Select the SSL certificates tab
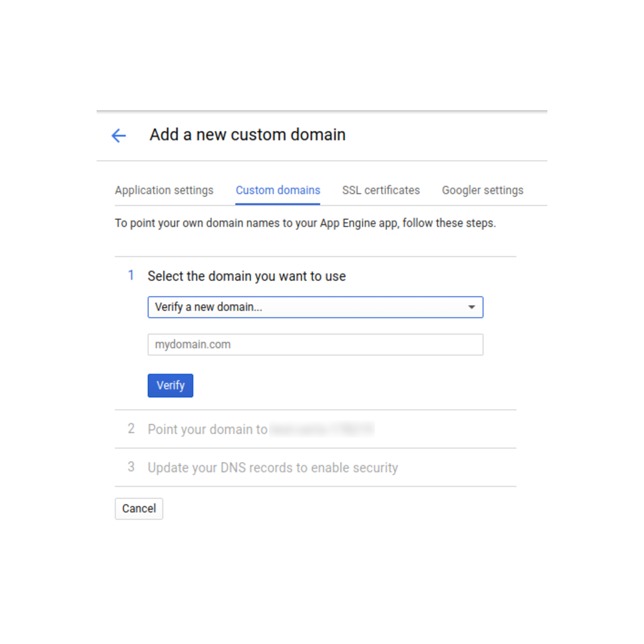This screenshot has height=644, width=644. click(x=381, y=190)
